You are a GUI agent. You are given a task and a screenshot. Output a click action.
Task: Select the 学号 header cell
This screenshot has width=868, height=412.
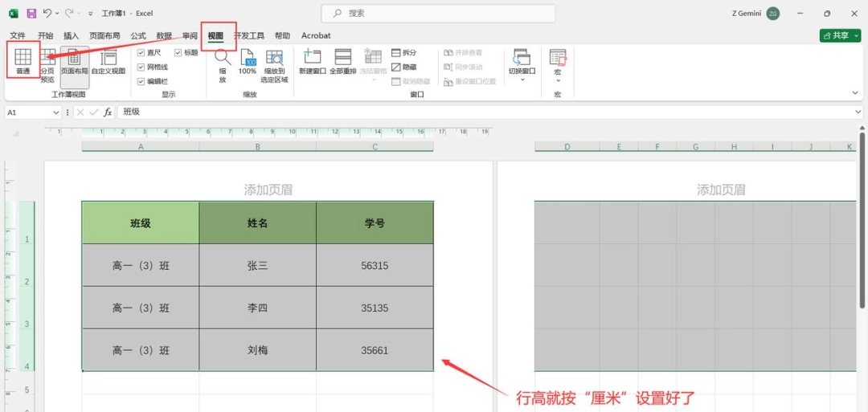[375, 223]
